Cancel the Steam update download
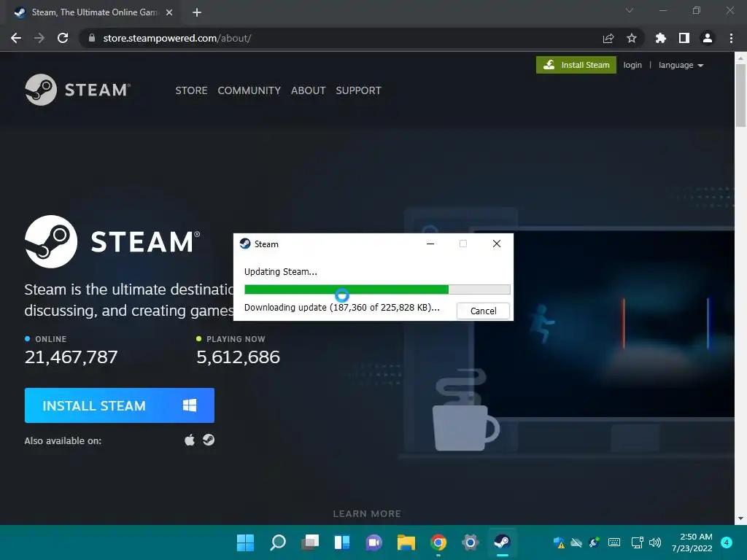 click(483, 311)
